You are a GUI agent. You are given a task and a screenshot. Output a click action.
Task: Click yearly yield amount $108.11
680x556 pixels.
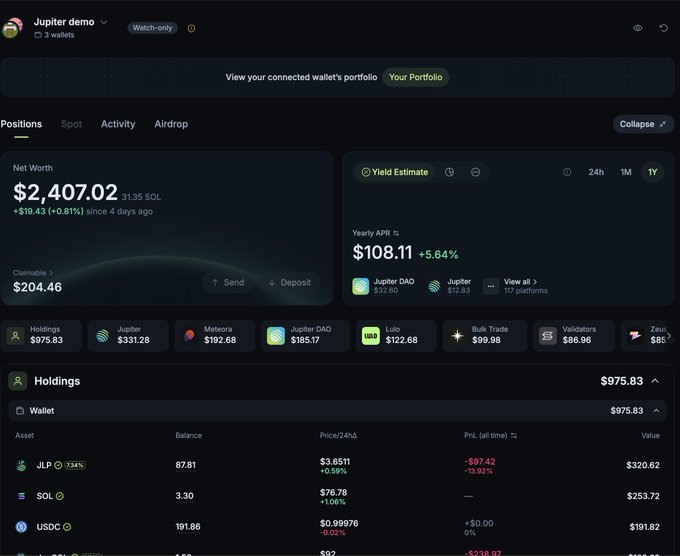coord(382,252)
